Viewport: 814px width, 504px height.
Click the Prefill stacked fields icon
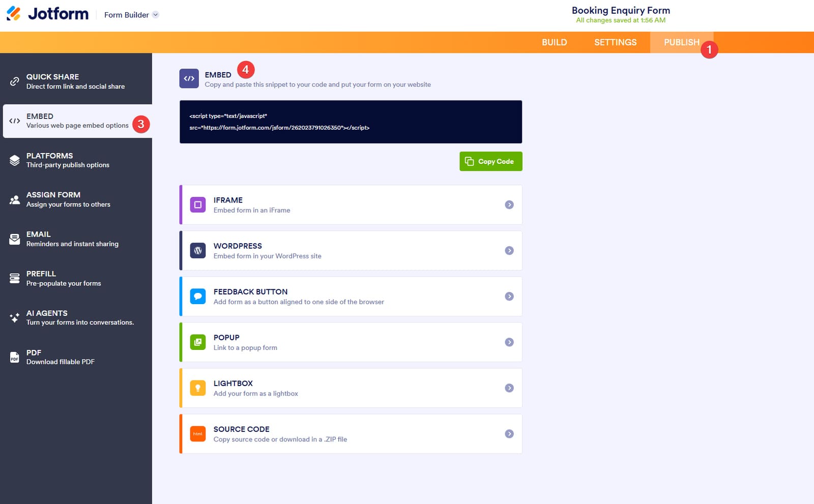click(15, 278)
